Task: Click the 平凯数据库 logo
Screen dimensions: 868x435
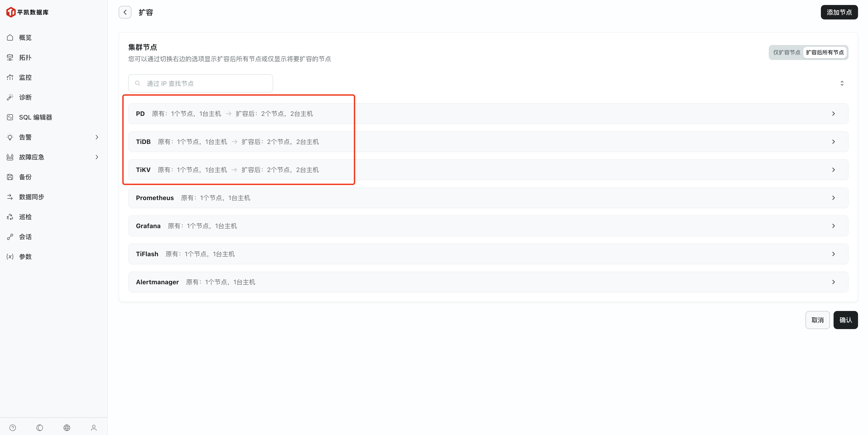Action: [28, 12]
